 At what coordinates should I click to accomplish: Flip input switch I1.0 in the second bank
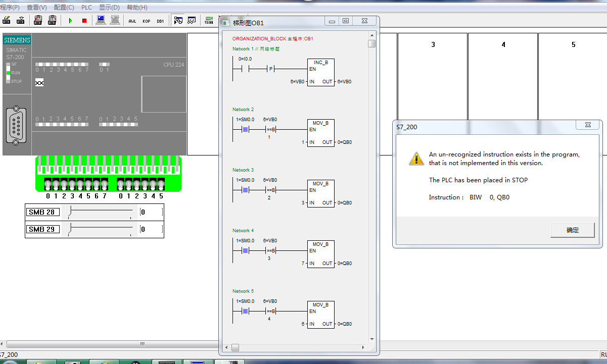coord(121,184)
